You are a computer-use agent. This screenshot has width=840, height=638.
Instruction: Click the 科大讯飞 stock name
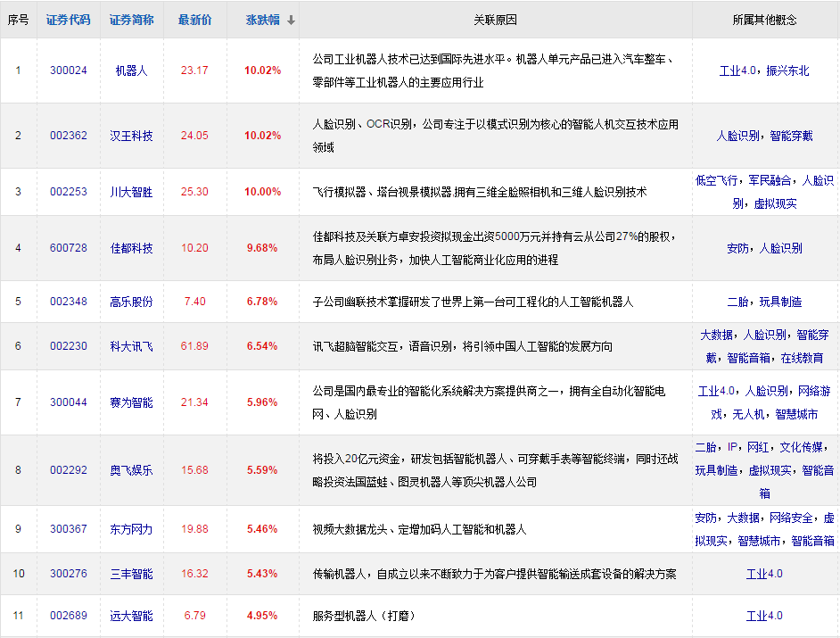(131, 346)
